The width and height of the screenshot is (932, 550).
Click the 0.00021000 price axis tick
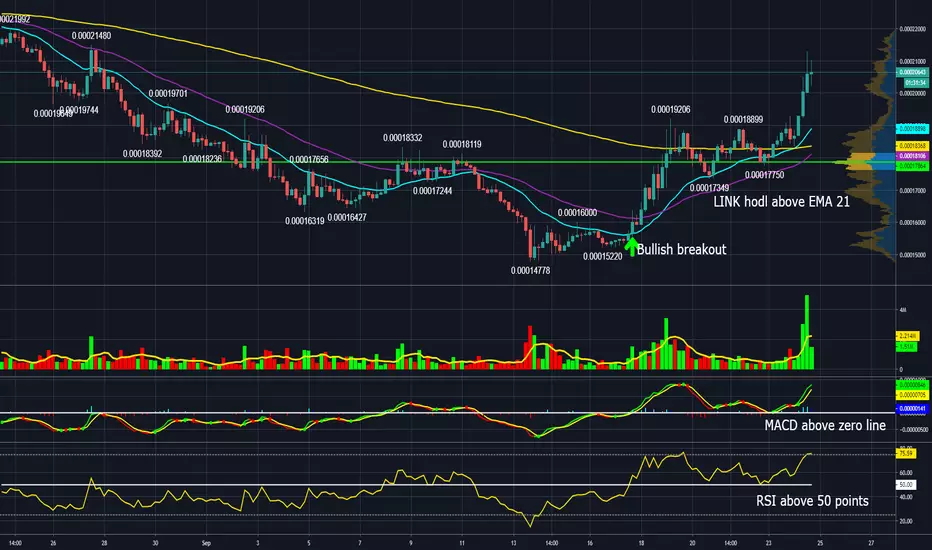pos(913,61)
